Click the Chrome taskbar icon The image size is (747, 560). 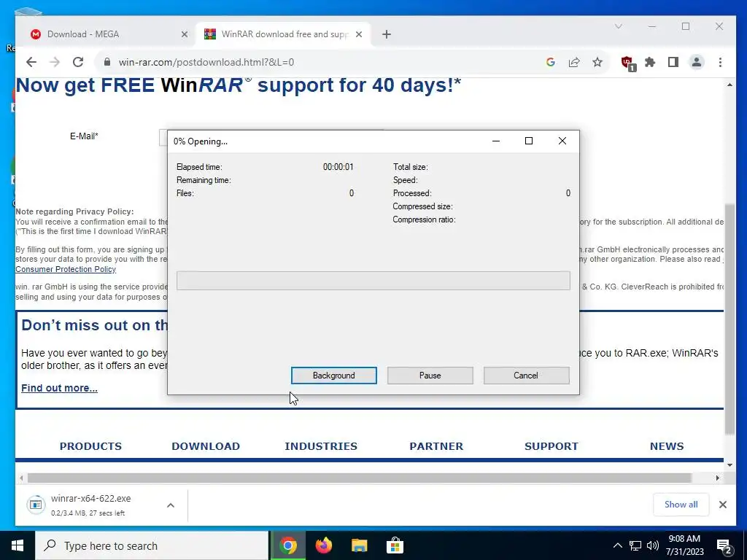(287, 545)
